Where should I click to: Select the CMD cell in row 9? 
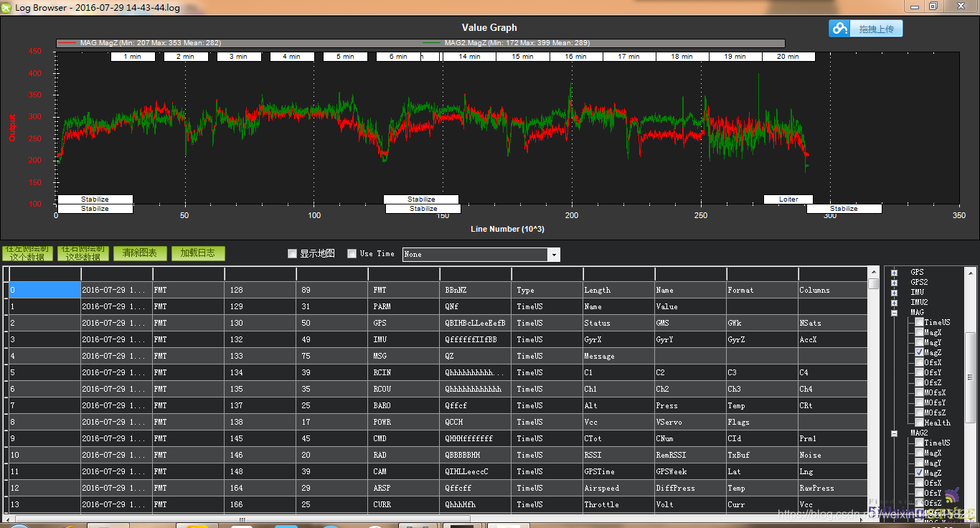[x=403, y=438]
